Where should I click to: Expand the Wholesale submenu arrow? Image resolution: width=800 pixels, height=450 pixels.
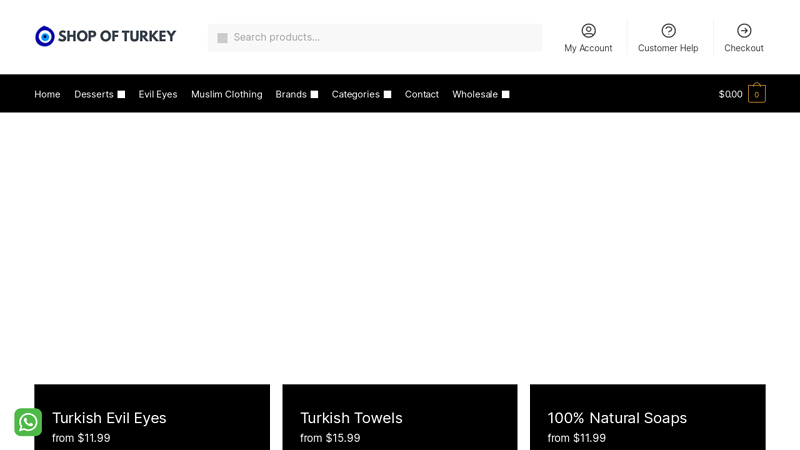pos(506,94)
